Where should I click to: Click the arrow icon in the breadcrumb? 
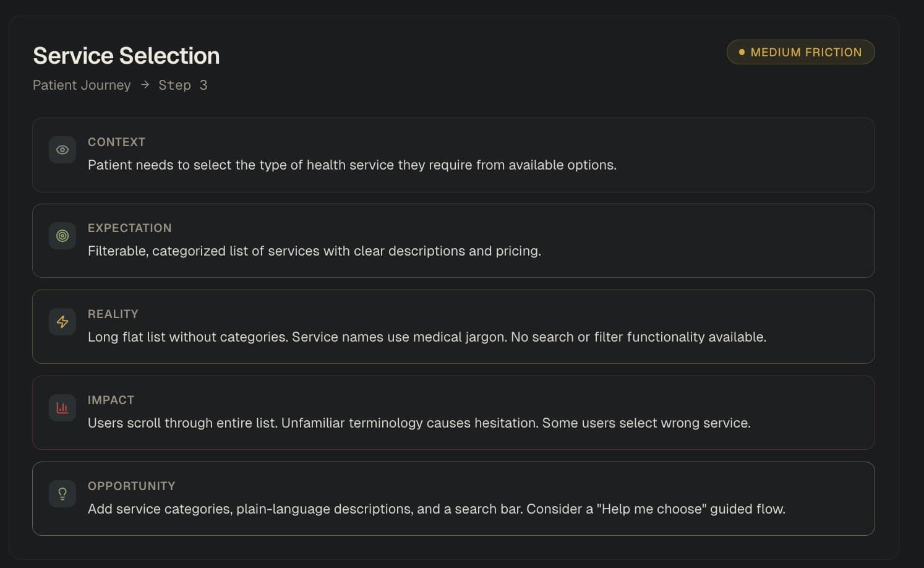[x=145, y=85]
